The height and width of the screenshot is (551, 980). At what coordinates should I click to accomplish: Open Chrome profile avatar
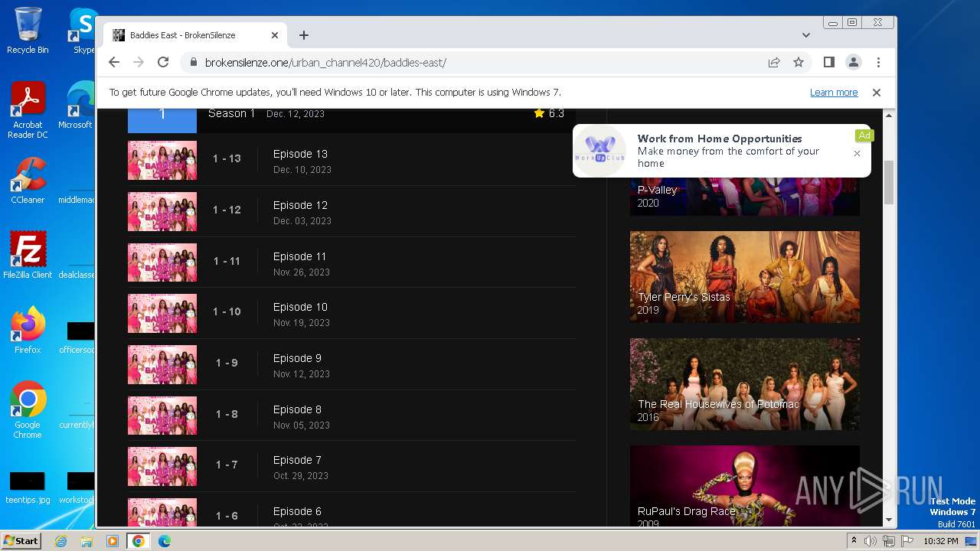point(853,62)
